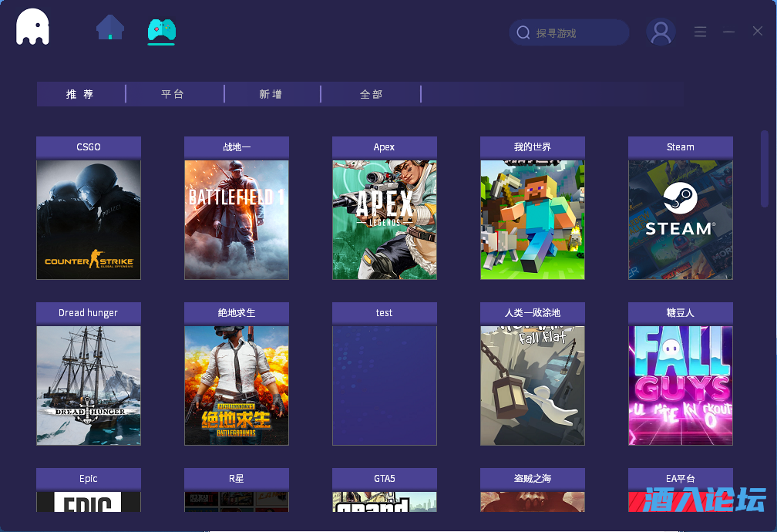Open the GTA5 cover image

[x=385, y=501]
